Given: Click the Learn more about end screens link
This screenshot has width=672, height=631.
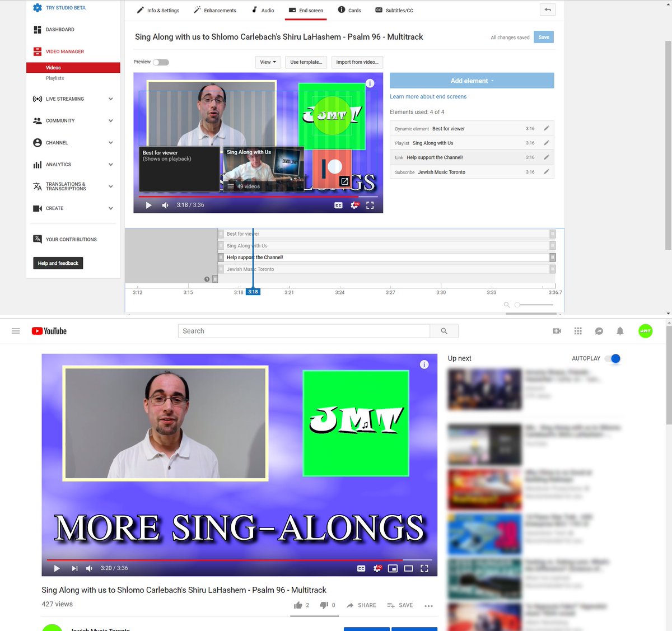Looking at the screenshot, I should tap(428, 96).
